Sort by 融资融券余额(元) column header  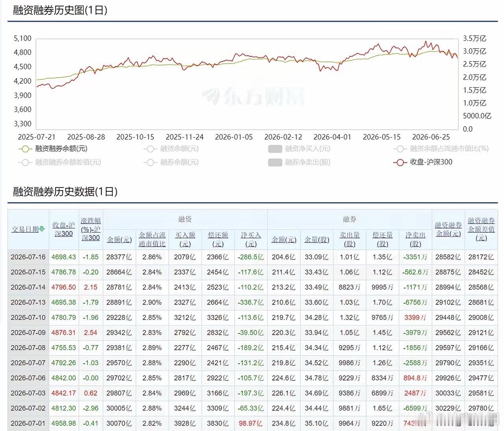tap(448, 229)
